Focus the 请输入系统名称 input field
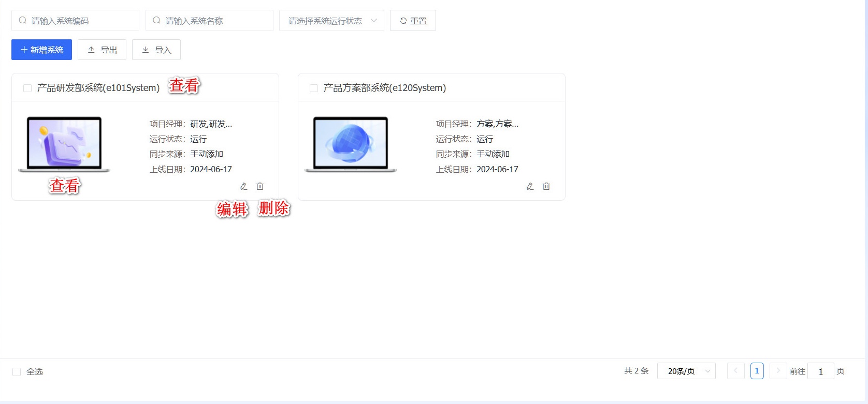868x404 pixels. 209,21
